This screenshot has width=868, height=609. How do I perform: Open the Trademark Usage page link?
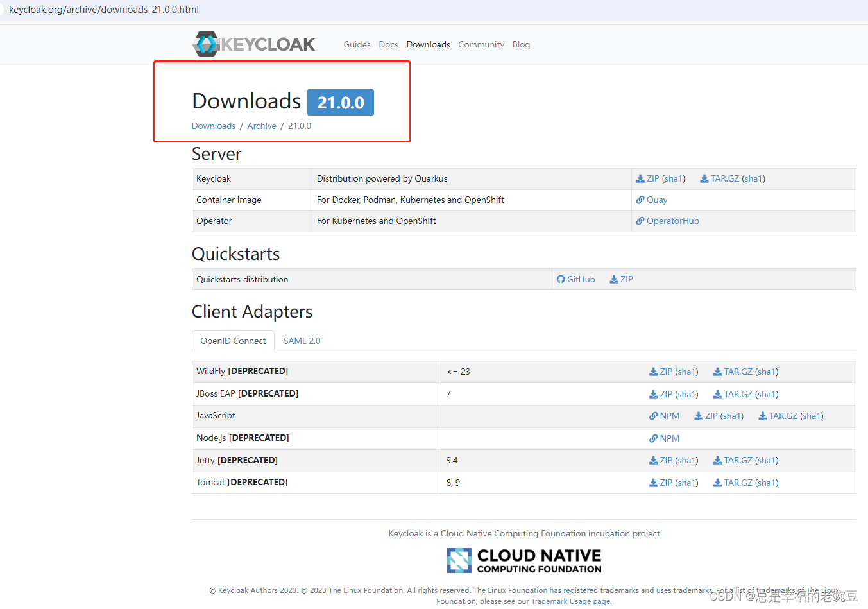coord(570,601)
